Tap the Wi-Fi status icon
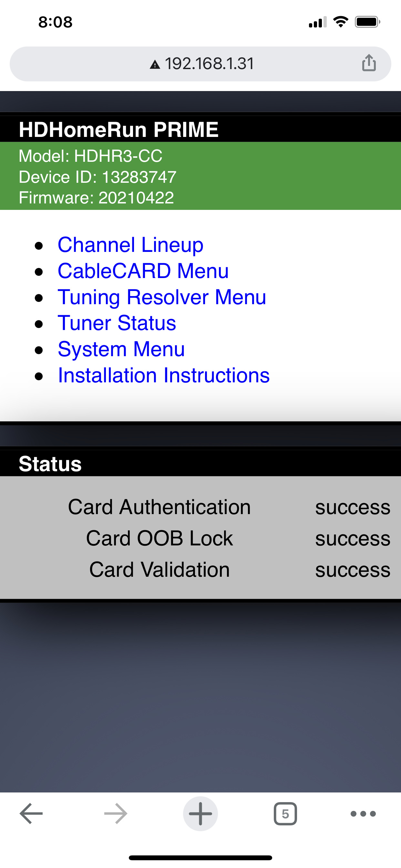The width and height of the screenshot is (401, 868). (340, 22)
